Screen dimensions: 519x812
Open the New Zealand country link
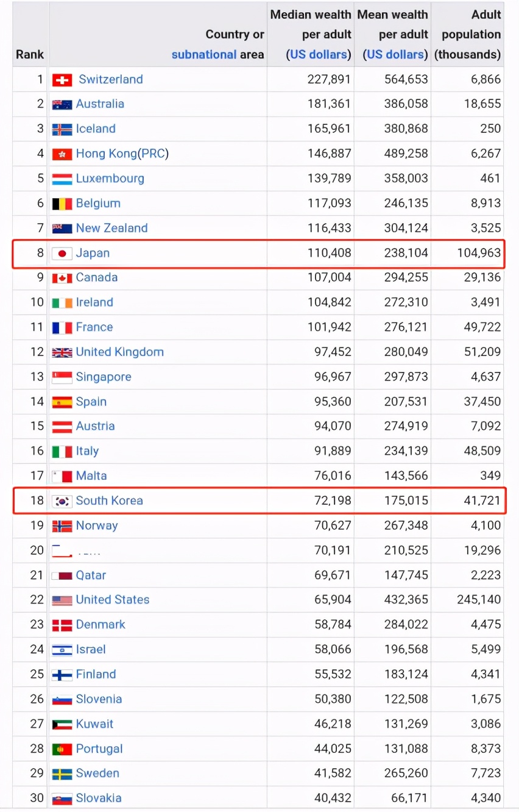(111, 228)
